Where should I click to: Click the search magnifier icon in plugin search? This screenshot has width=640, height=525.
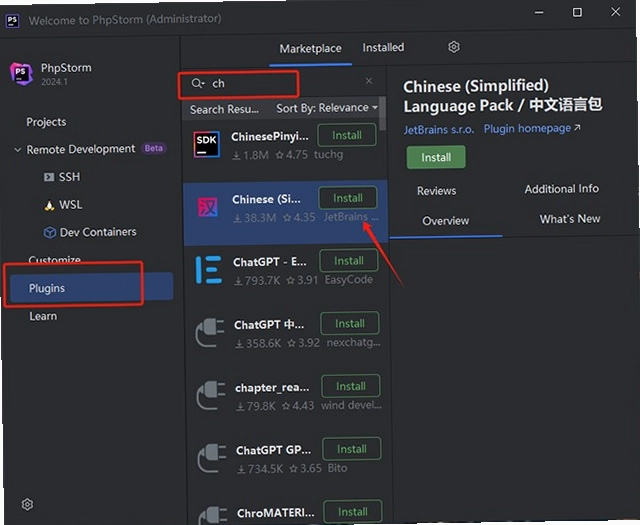[197, 83]
